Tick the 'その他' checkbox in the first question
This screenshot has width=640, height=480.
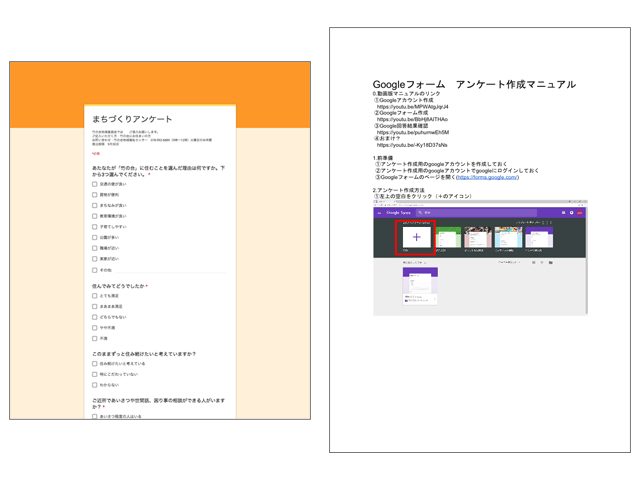tap(95, 270)
